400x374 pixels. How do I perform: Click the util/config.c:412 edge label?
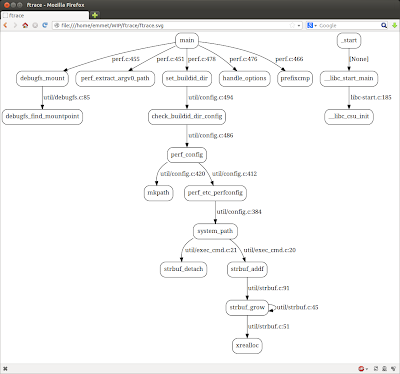(x=234, y=174)
